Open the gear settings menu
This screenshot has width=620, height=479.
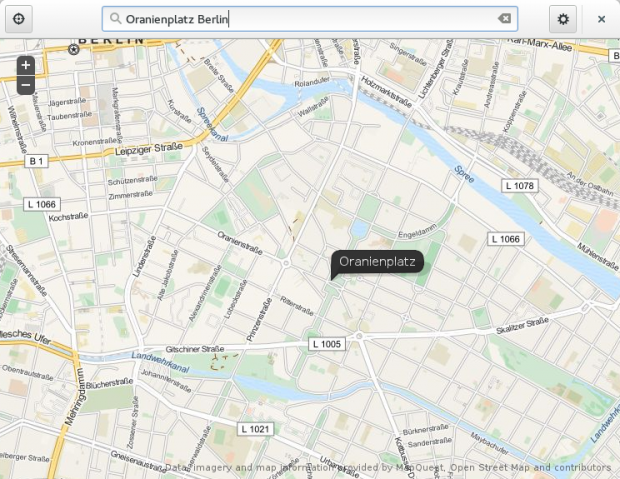pyautogui.click(x=563, y=18)
